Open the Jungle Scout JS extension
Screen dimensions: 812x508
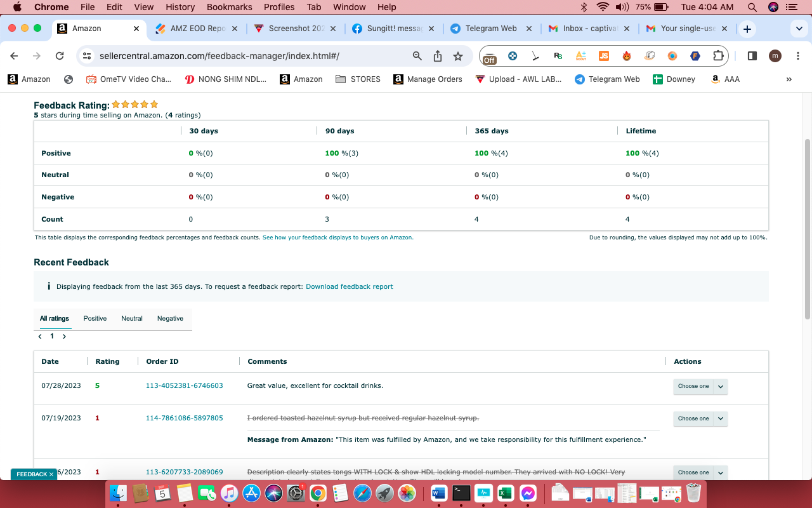click(x=604, y=56)
